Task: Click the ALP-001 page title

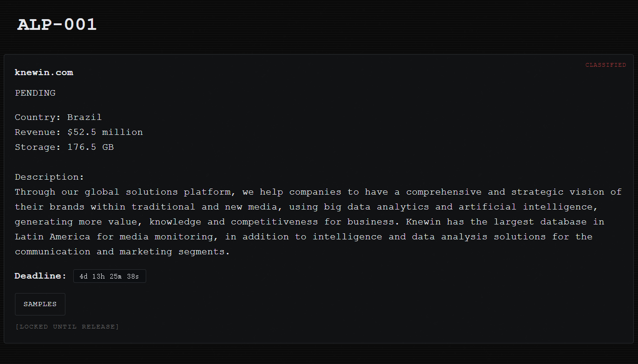Action: tap(57, 25)
